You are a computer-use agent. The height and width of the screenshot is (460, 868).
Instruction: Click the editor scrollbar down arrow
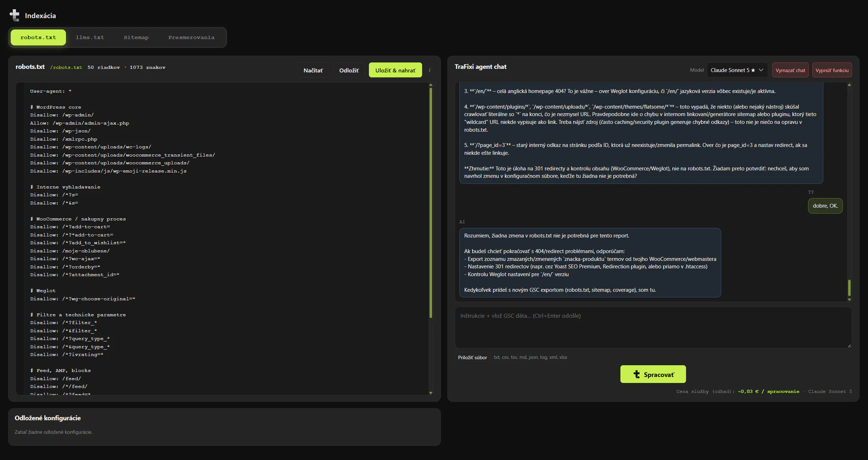coord(431,393)
